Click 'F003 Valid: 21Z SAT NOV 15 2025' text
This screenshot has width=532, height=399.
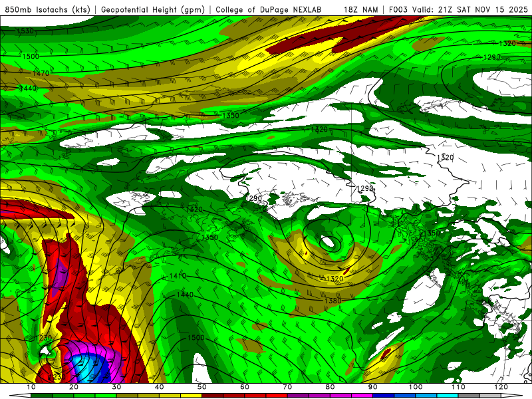[458, 10]
